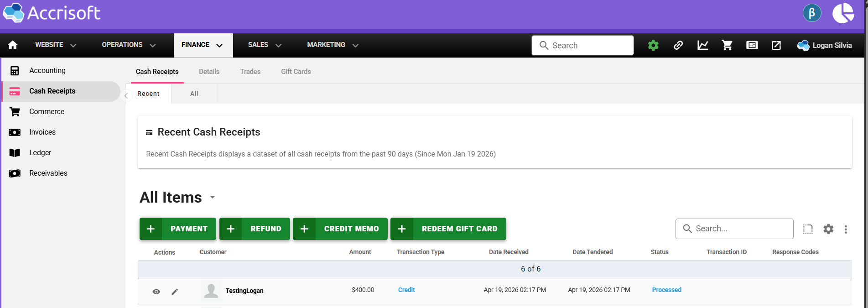
Task: Expand the Operations menu dropdown
Action: pos(129,45)
